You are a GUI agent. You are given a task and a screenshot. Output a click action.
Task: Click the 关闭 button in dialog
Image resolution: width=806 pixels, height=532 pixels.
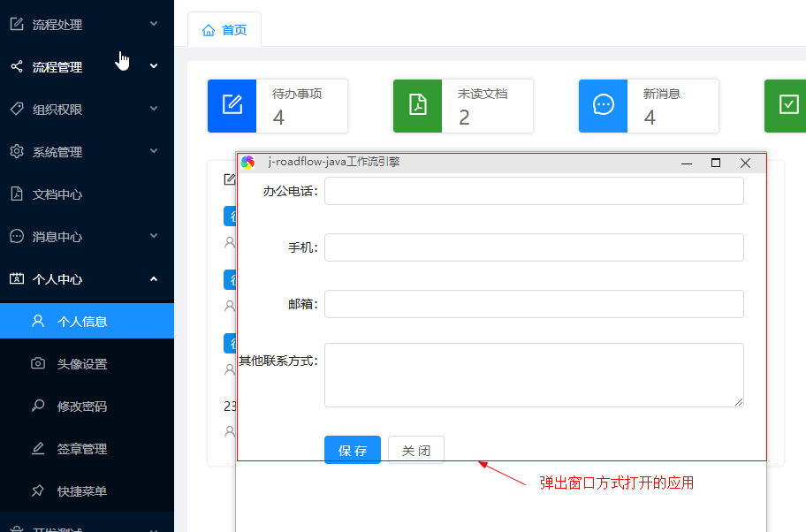416,450
